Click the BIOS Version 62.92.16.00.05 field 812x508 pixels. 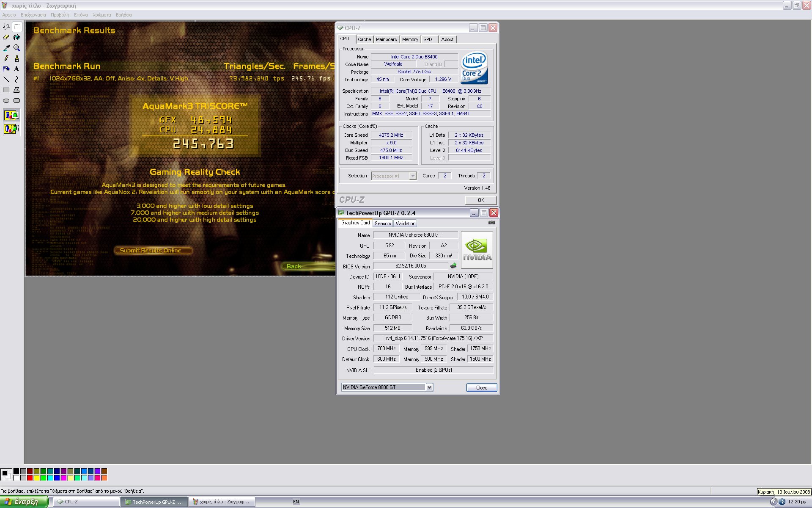click(x=410, y=266)
